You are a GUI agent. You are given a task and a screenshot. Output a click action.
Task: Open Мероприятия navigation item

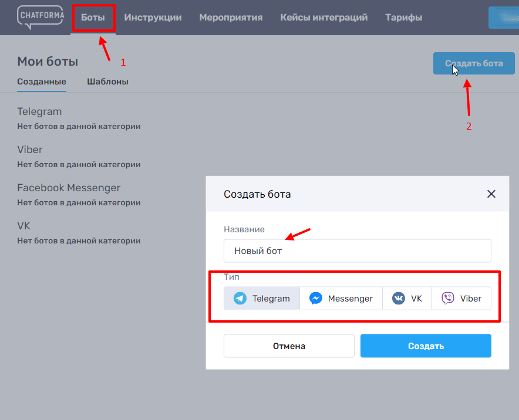pyautogui.click(x=231, y=18)
